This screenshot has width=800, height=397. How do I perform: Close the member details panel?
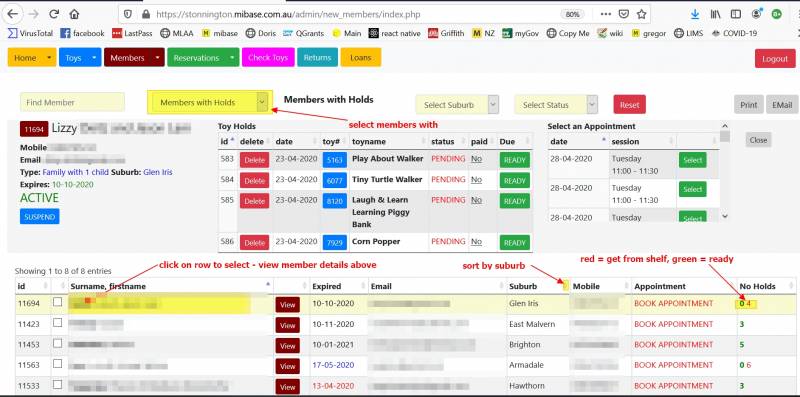[758, 140]
